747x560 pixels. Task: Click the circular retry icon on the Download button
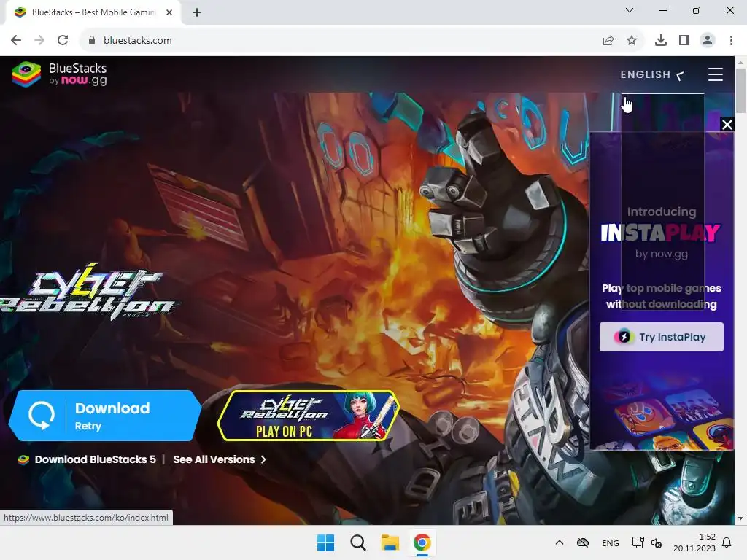(42, 416)
